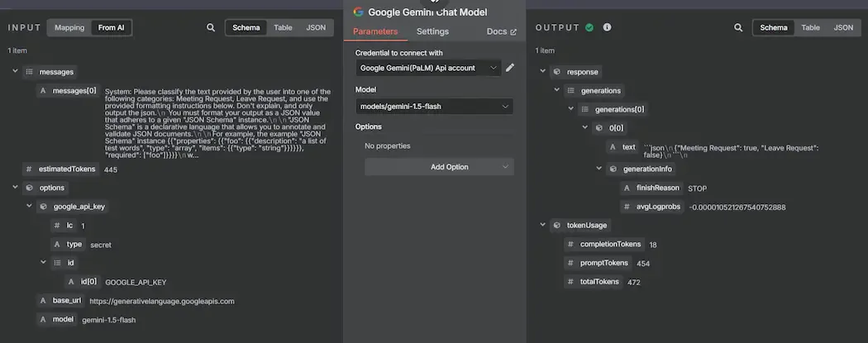Viewport: 868px width, 343px height.
Task: Switch to the Parameters tab
Action: coord(375,31)
